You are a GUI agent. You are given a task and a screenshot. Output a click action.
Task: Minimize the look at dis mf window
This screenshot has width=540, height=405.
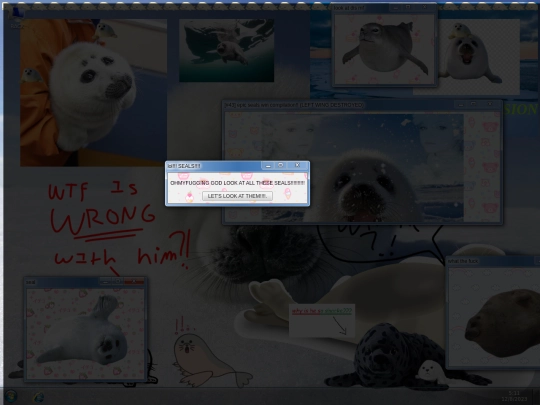click(x=396, y=7)
